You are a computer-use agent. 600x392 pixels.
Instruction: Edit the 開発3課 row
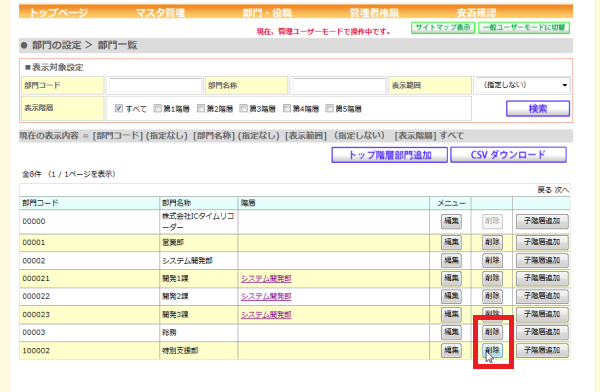[451, 314]
